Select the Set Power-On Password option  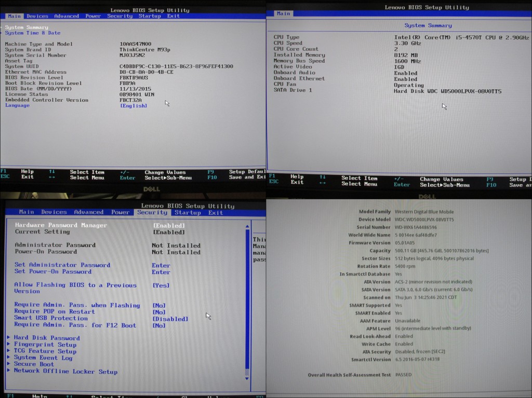click(53, 271)
